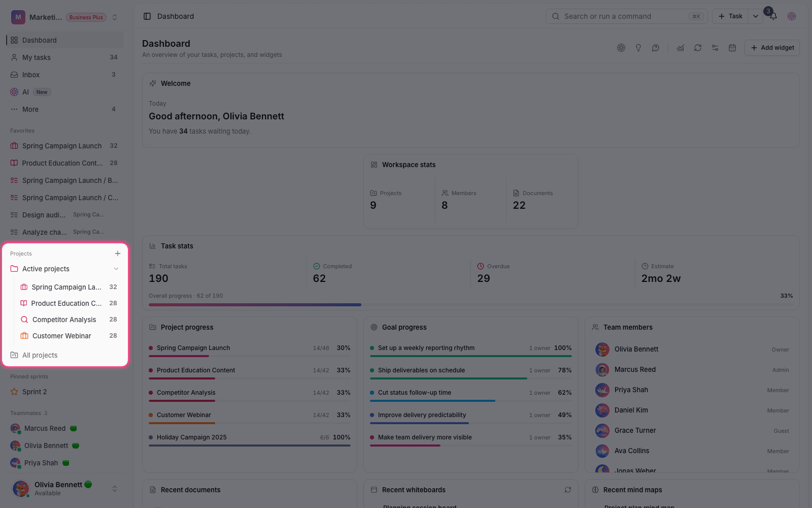Image resolution: width=812 pixels, height=508 pixels.
Task: Toggle the sidebar panel icon beside Dashboard title
Action: point(147,16)
